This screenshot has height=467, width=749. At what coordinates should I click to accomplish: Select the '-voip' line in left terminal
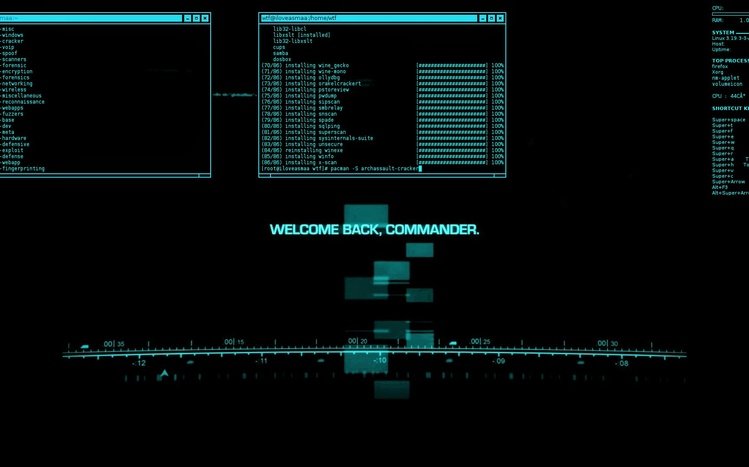tap(8, 47)
